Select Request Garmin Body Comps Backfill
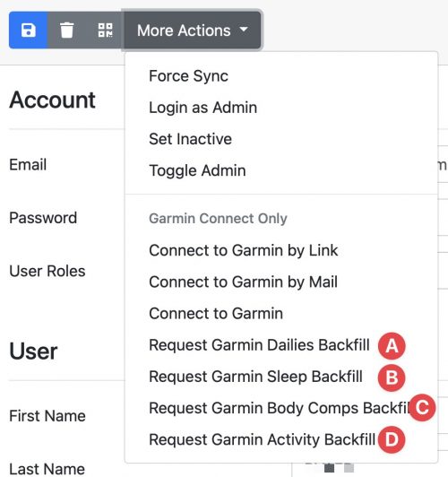The image size is (448, 477). [x=281, y=408]
